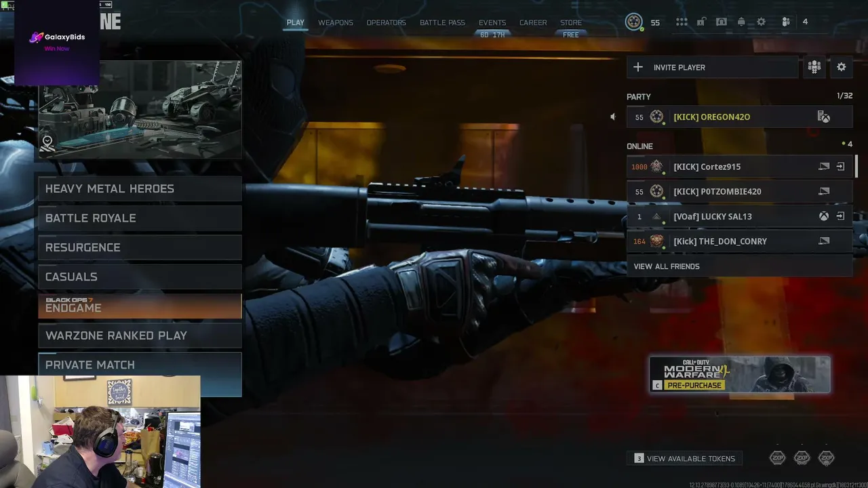Screen dimensions: 868x488
Task: Open the STORE tab
Action: (571, 22)
